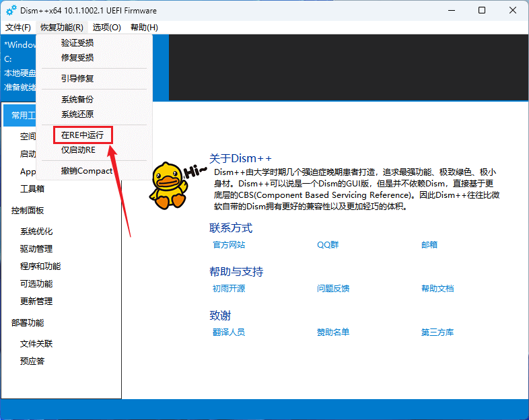Open the QQ群 link
Screen dimensions: 529x420
point(328,245)
